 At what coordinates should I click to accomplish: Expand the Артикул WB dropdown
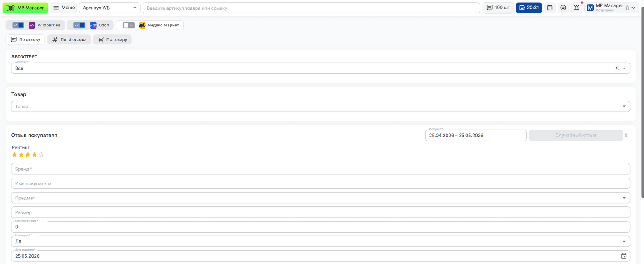(110, 8)
